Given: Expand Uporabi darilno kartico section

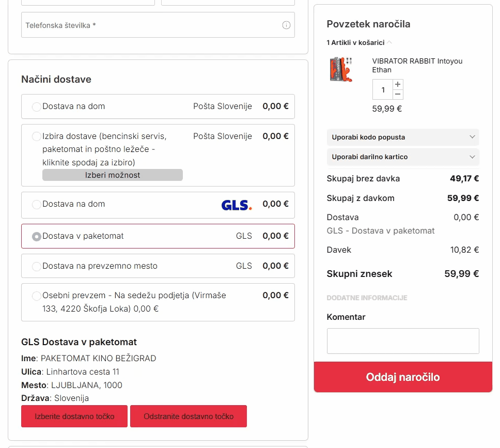Looking at the screenshot, I should click(403, 157).
